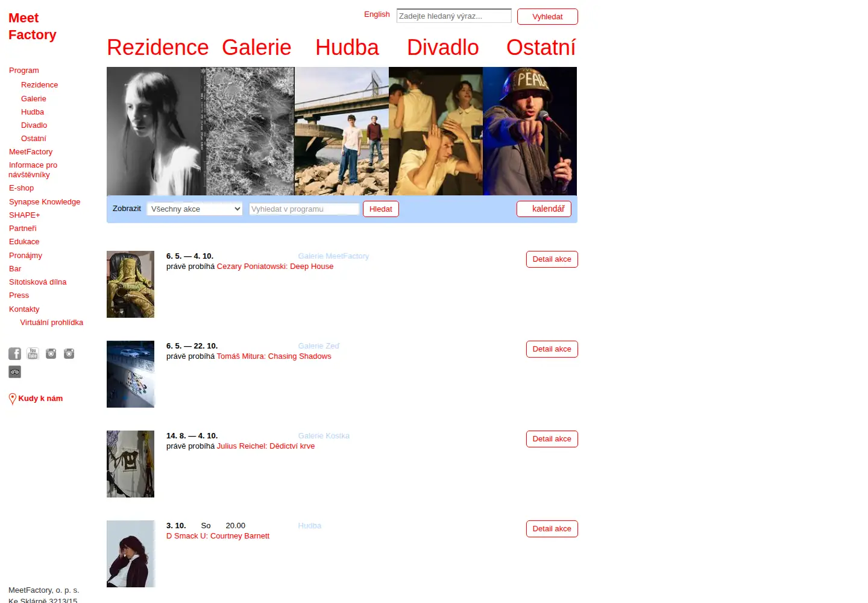Click the Galerie MeetFactory venue label
The image size is (868, 603).
(333, 256)
